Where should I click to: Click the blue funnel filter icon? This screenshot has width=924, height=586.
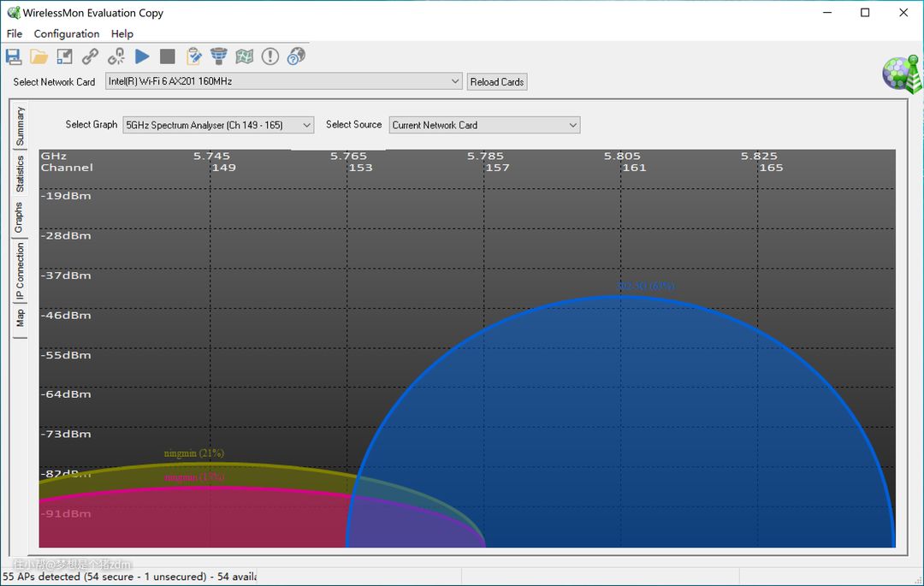219,56
